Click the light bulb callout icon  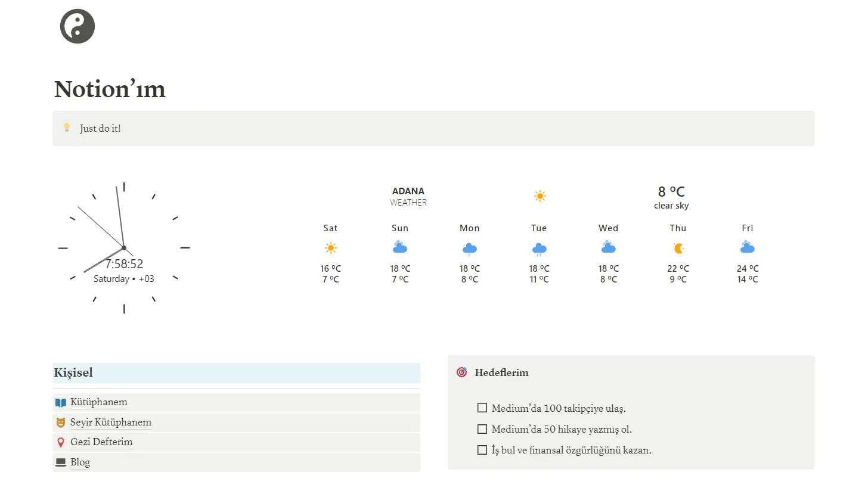click(67, 128)
